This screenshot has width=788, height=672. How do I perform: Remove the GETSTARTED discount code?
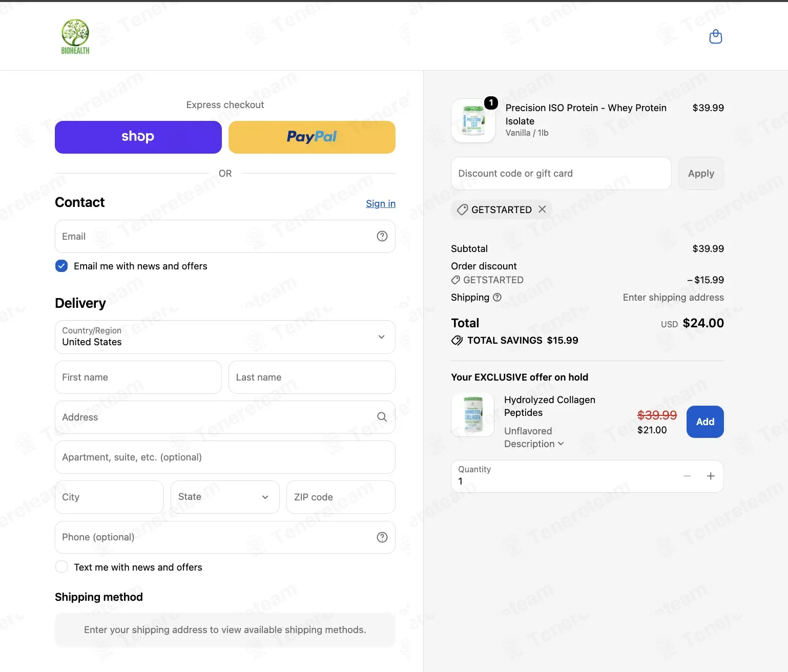point(542,209)
